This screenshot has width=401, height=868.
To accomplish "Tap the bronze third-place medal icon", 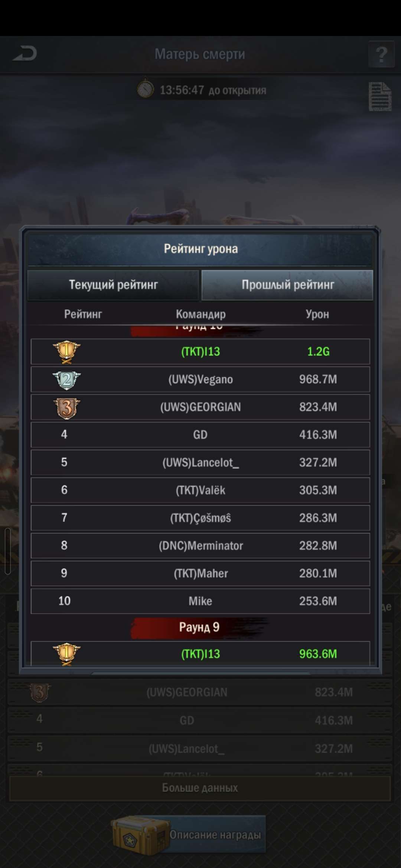I will [66, 408].
